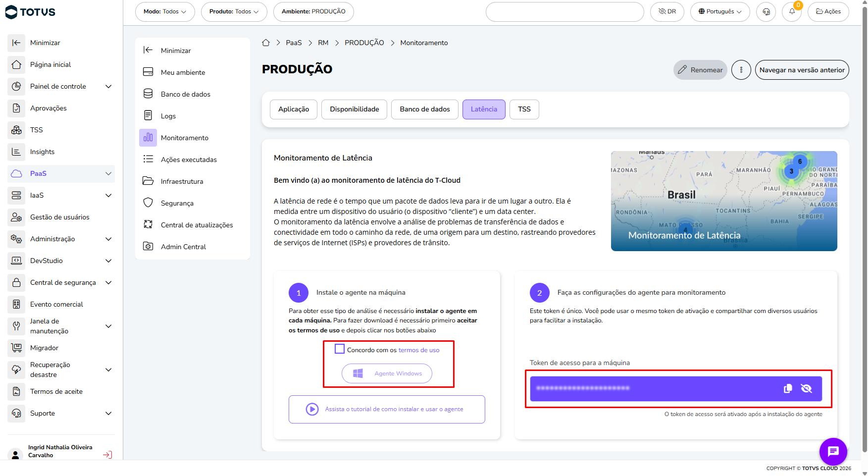Open the Gestão de usuários icon
This screenshot has height=476, width=868.
(16, 217)
